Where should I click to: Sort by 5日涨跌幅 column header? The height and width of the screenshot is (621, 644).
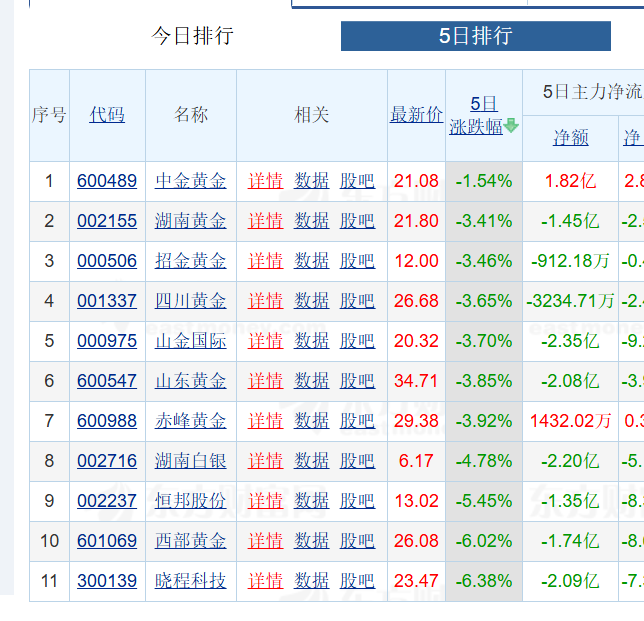476,115
